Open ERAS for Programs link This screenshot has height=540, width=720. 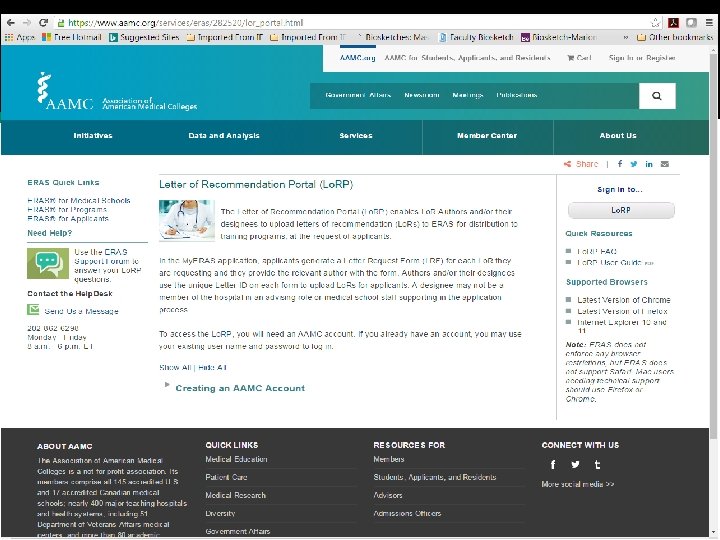67,209
